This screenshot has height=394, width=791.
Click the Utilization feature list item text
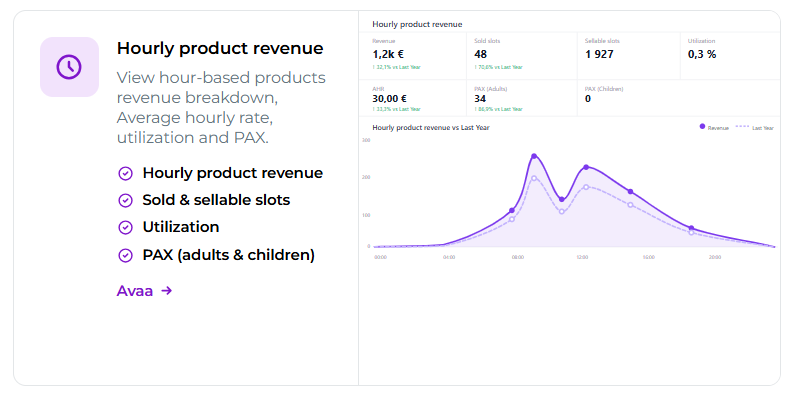[x=181, y=228]
